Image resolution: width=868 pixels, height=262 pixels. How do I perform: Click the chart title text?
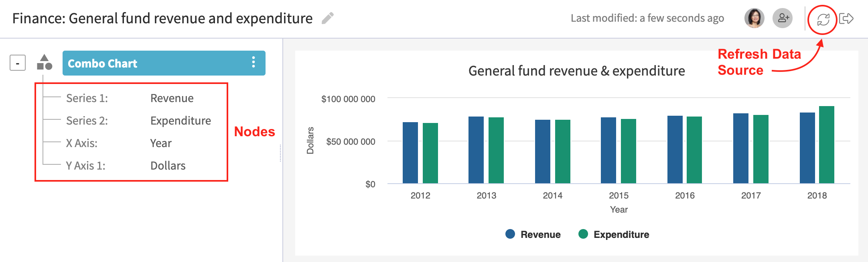[x=576, y=71]
